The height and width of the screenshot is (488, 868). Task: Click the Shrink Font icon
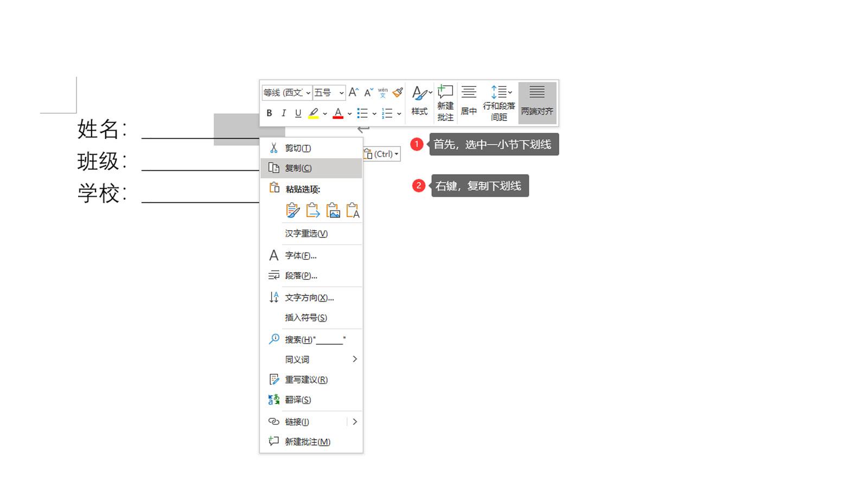point(368,92)
